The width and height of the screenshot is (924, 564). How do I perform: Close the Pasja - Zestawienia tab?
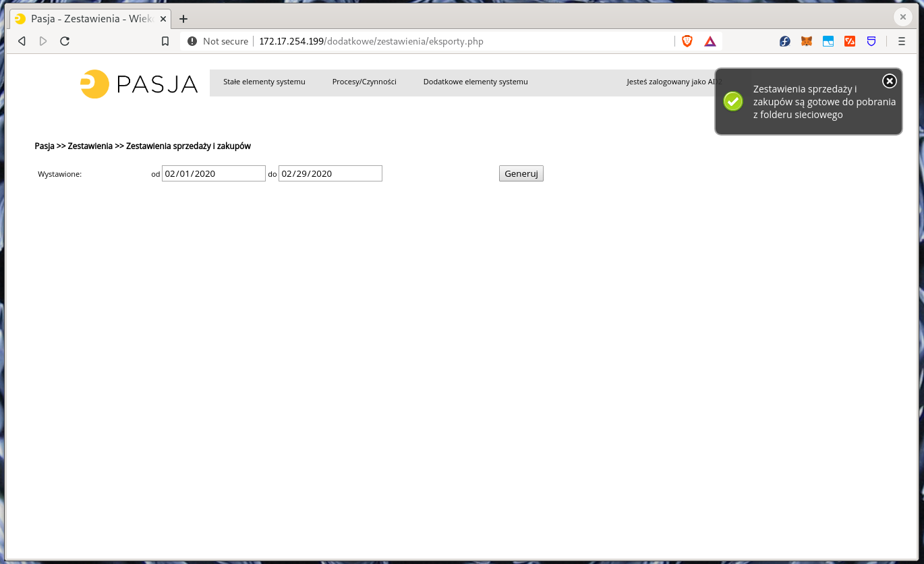coord(163,19)
